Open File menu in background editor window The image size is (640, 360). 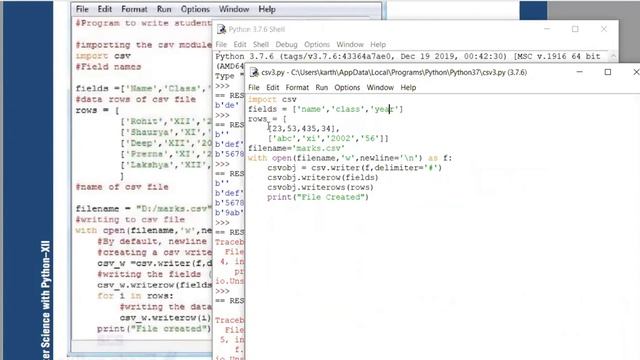(82, 9)
